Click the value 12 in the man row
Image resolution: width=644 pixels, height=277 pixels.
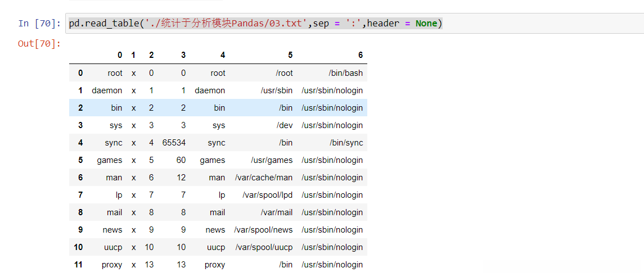(181, 178)
